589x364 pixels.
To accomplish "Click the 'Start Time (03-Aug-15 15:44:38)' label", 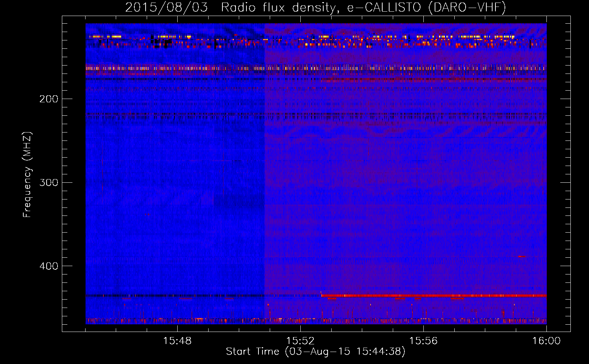I will 316,352.
